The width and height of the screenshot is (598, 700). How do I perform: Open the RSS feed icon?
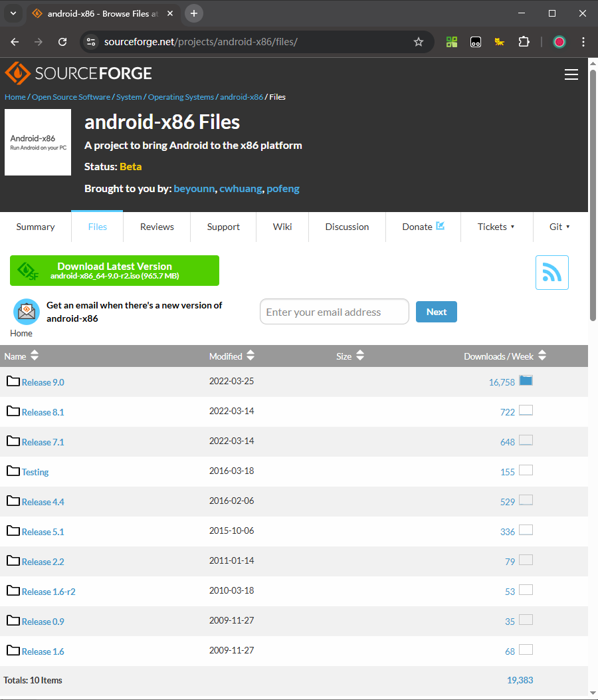(x=552, y=273)
